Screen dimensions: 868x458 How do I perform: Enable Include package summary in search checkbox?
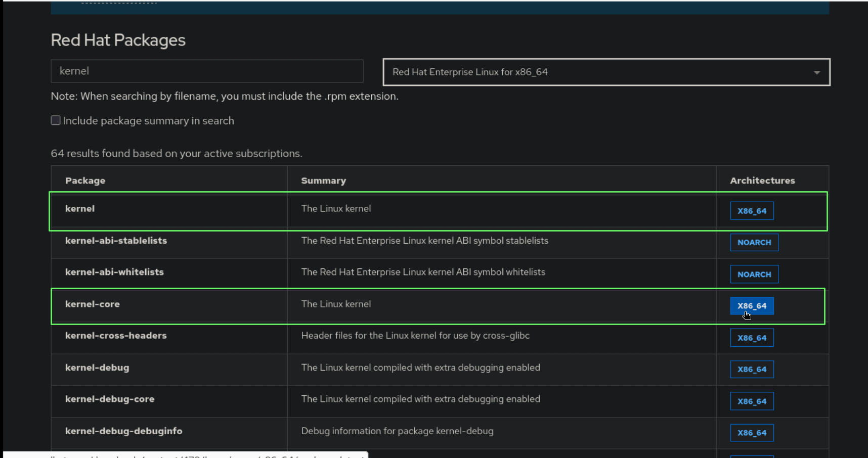pos(56,120)
